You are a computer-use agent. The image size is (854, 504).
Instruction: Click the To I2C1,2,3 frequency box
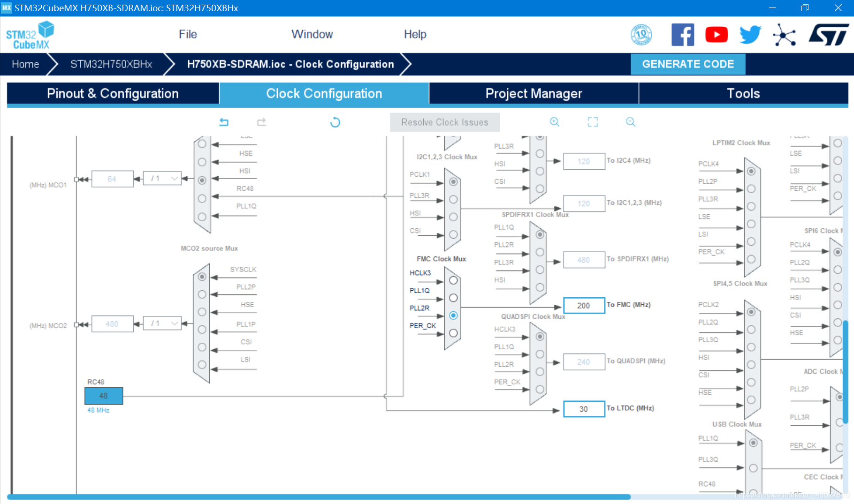coord(584,203)
